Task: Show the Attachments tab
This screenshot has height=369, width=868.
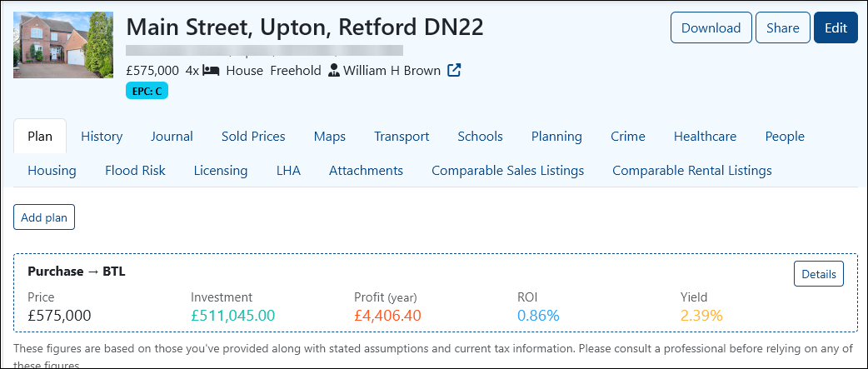Action: [366, 171]
